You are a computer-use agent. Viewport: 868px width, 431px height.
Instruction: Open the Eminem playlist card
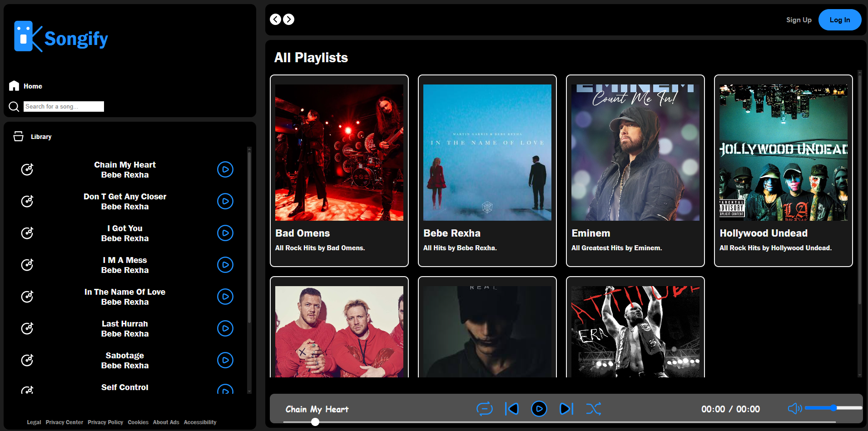[x=635, y=170]
